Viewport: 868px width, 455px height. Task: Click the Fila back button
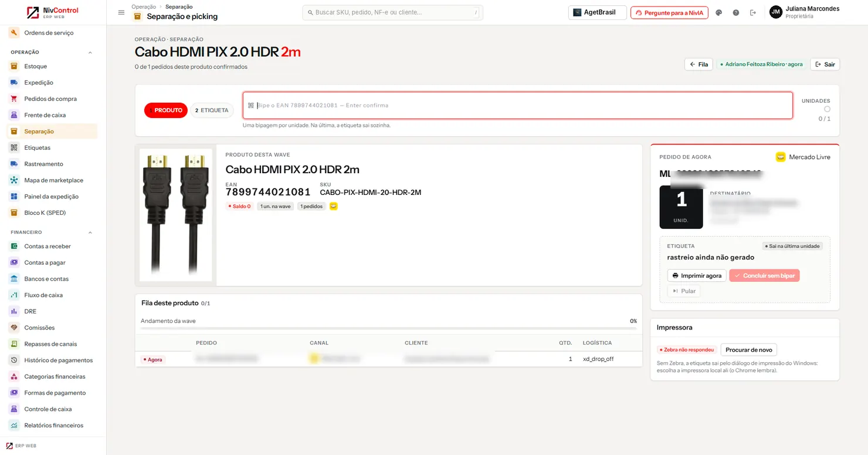[x=699, y=65]
